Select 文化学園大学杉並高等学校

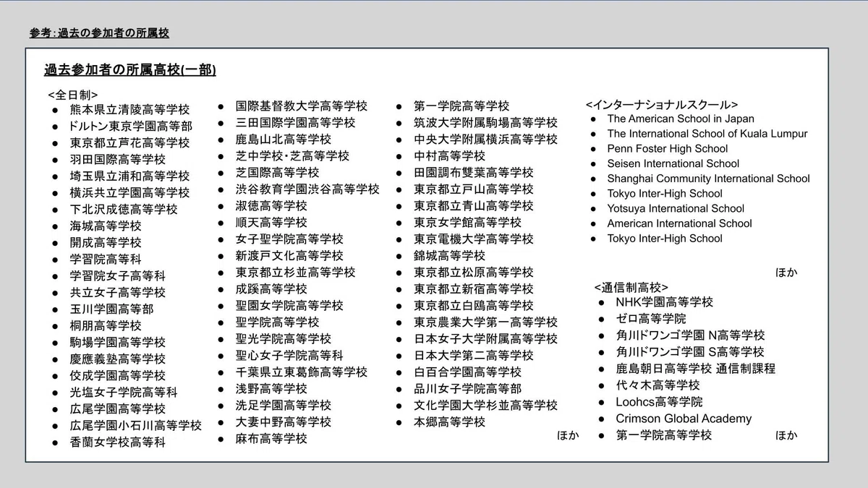coord(485,406)
